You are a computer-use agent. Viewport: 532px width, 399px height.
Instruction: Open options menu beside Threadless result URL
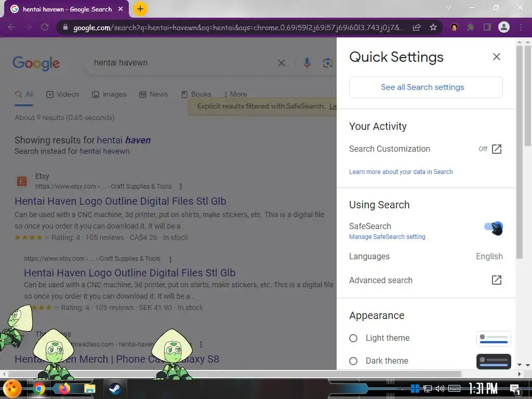pyautogui.click(x=201, y=344)
